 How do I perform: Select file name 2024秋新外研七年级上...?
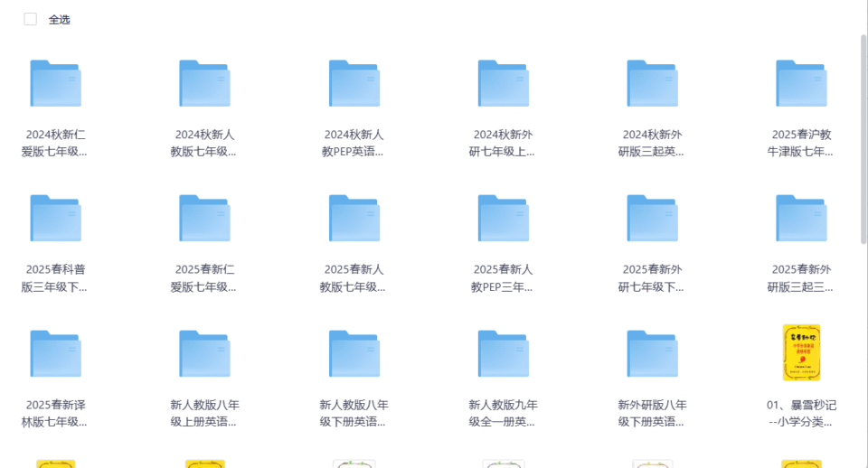click(502, 143)
